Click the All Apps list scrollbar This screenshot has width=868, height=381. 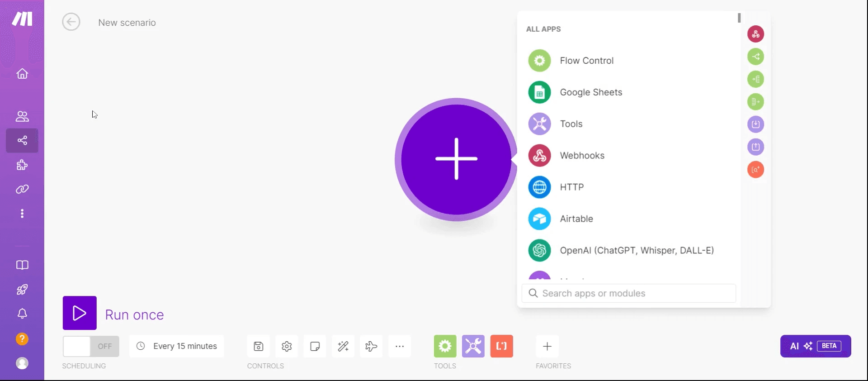pyautogui.click(x=739, y=18)
